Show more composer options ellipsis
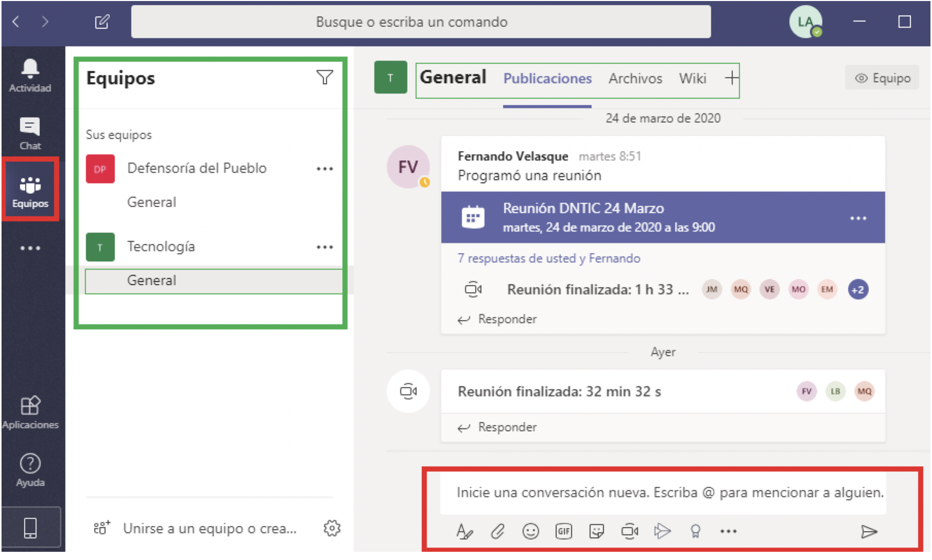The height and width of the screenshot is (560, 932). pos(728,531)
